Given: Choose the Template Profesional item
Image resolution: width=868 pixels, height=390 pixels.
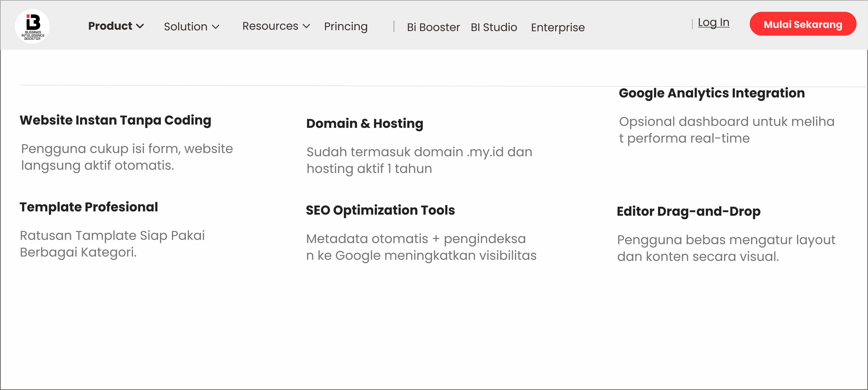Looking at the screenshot, I should pyautogui.click(x=89, y=207).
